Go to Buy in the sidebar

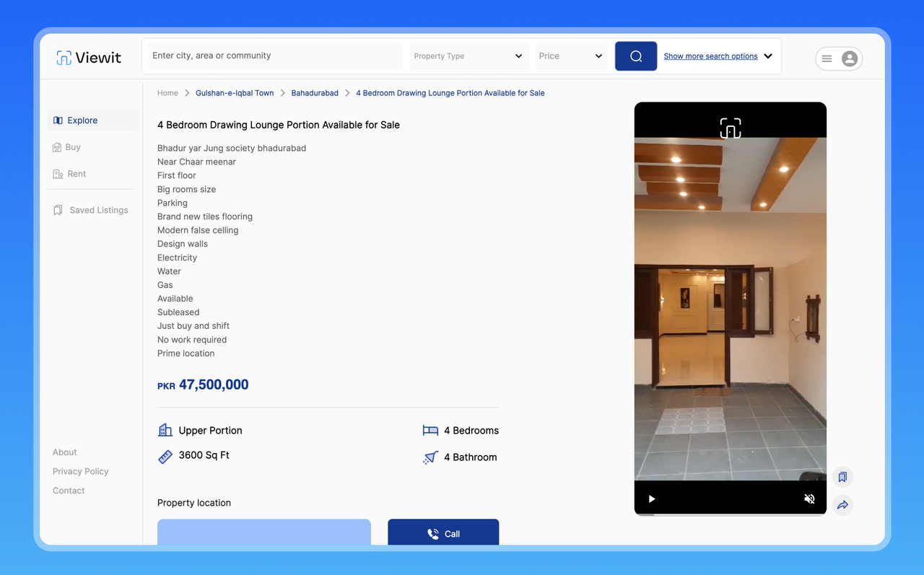73,147
